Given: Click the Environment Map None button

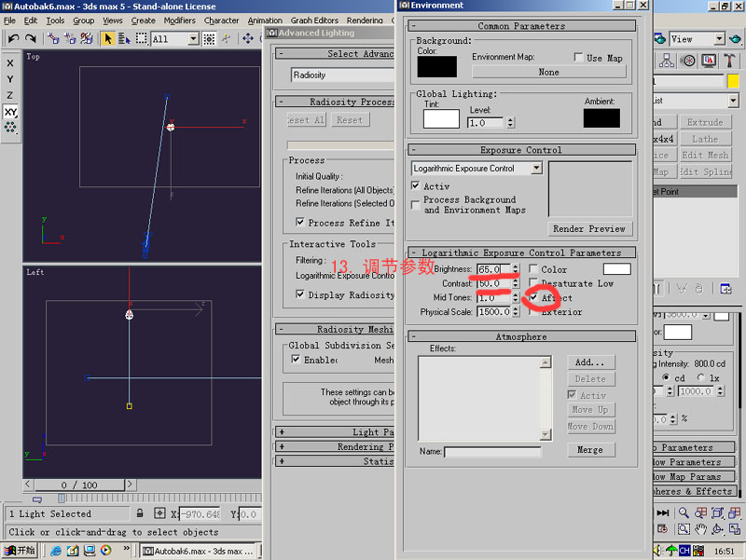Looking at the screenshot, I should (549, 72).
